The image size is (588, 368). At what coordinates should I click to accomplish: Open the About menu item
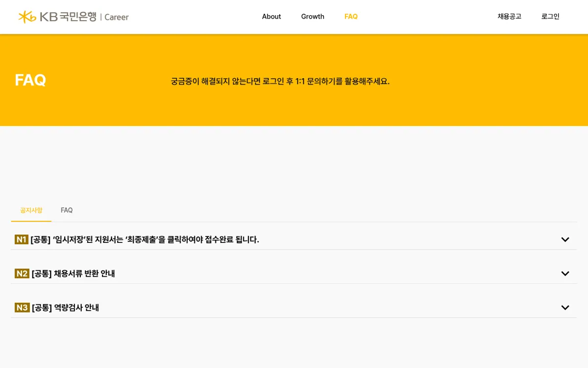(x=271, y=17)
